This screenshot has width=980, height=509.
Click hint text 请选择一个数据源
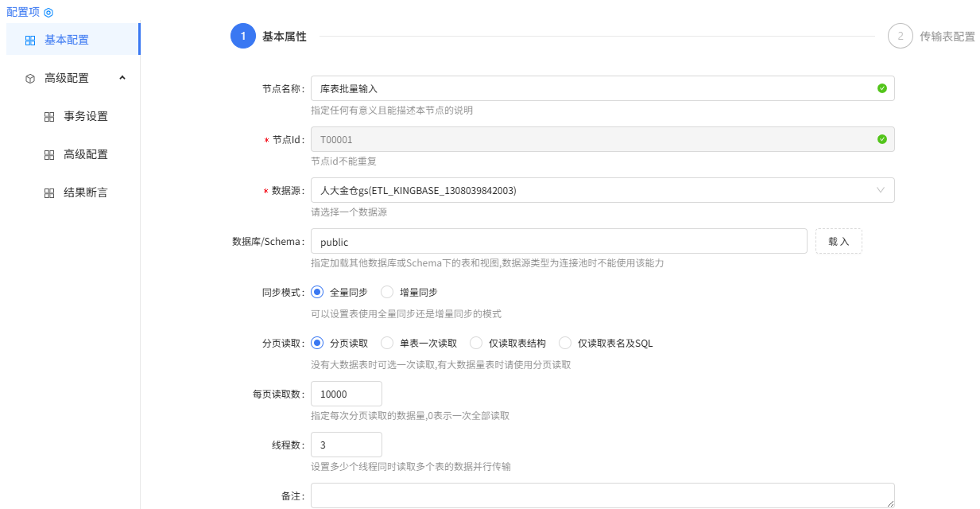coord(349,212)
